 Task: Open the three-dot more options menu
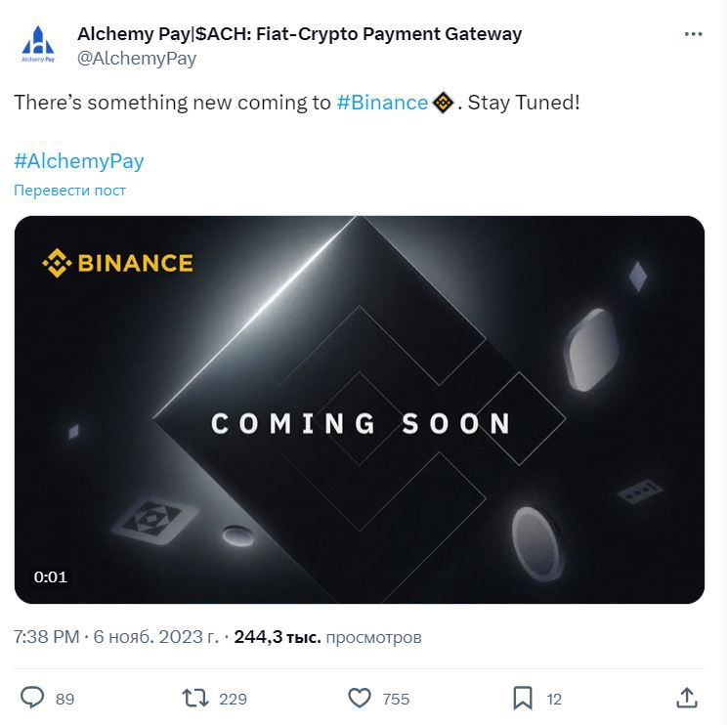(693, 35)
